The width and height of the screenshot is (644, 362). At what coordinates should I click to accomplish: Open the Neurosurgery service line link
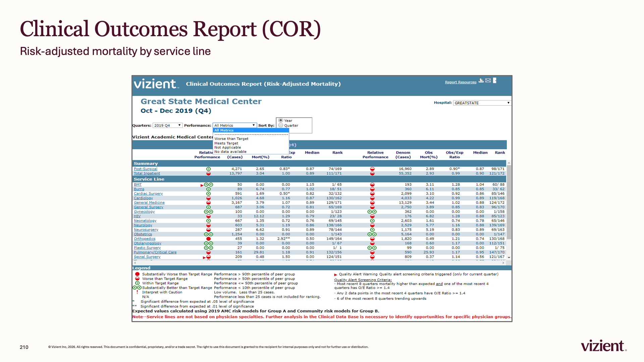tap(146, 230)
